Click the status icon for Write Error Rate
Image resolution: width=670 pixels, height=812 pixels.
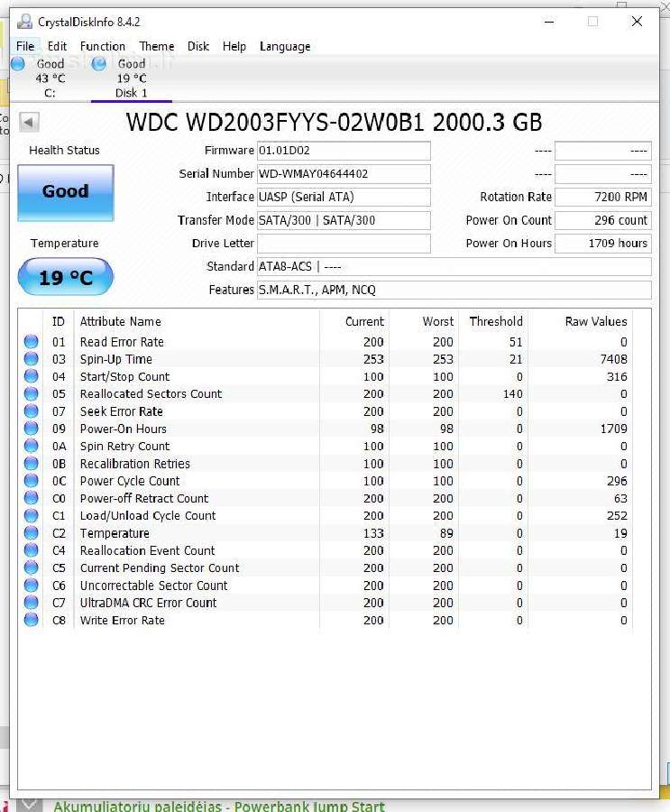click(31, 619)
